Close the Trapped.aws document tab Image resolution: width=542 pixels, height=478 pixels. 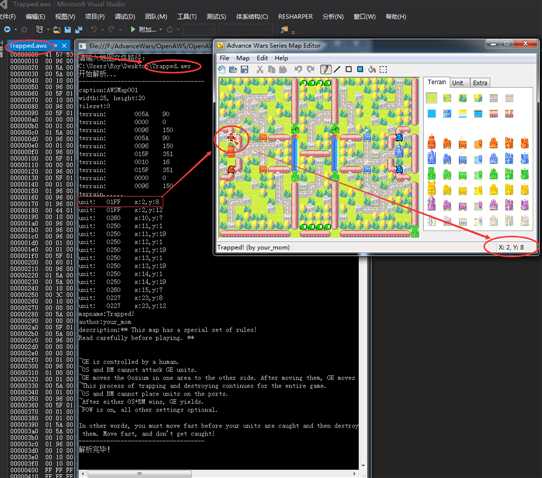64,46
